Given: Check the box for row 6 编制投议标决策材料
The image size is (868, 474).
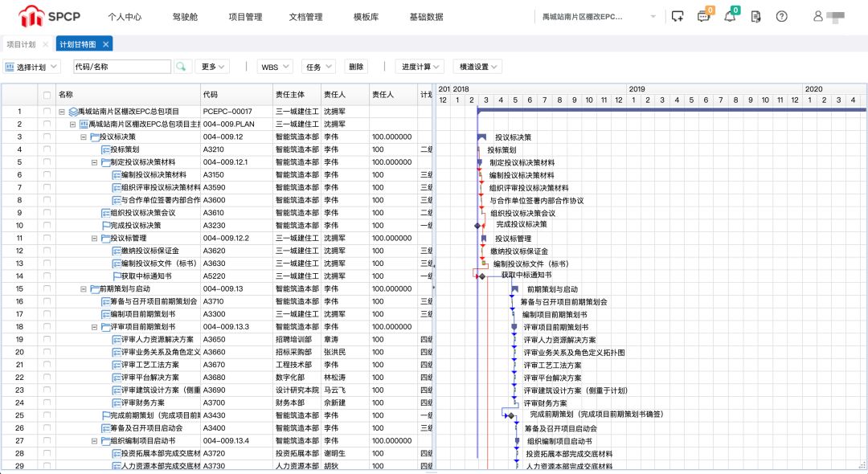Looking at the screenshot, I should coord(47,175).
